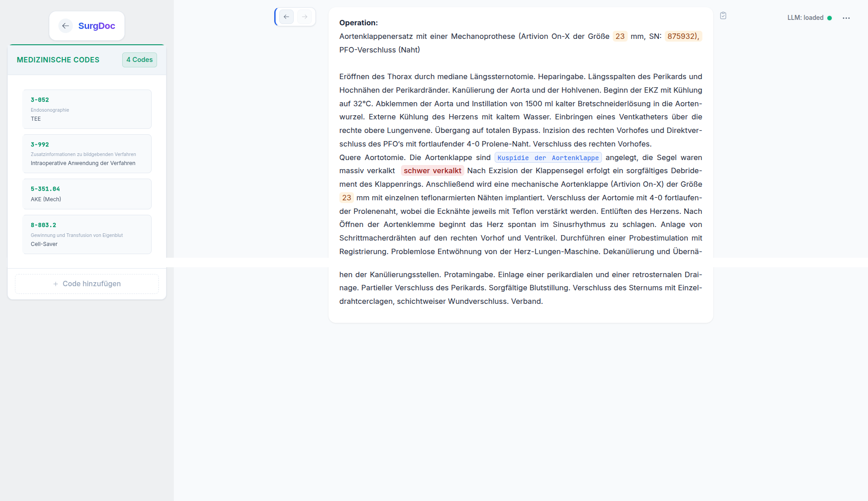Go to previous document with left arrow
868x501 pixels.
(286, 17)
